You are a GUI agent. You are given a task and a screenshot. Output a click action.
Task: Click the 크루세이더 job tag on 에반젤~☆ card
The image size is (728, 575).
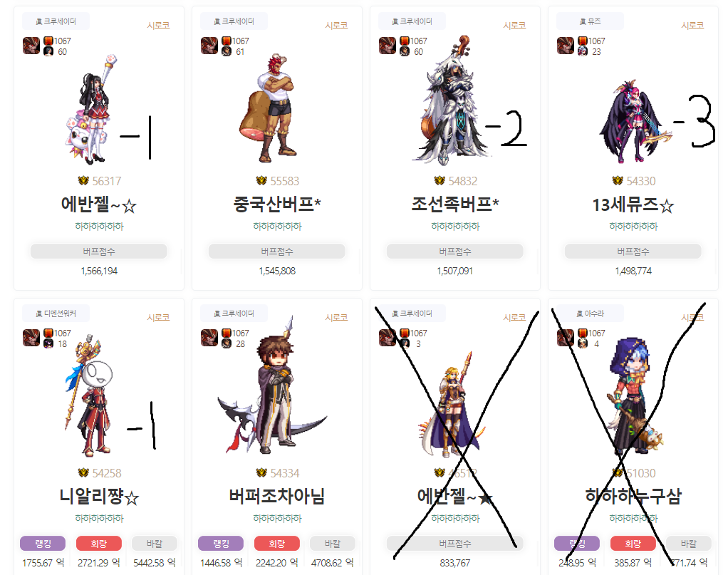click(x=56, y=21)
